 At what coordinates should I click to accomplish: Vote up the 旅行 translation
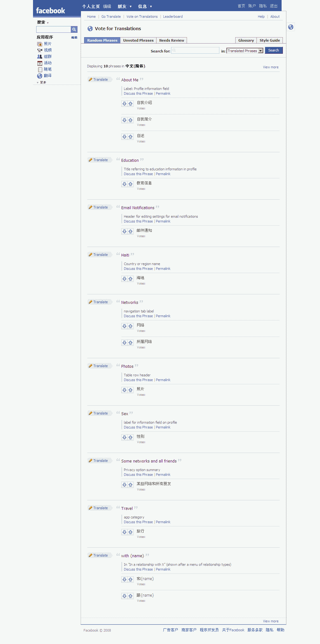(130, 532)
